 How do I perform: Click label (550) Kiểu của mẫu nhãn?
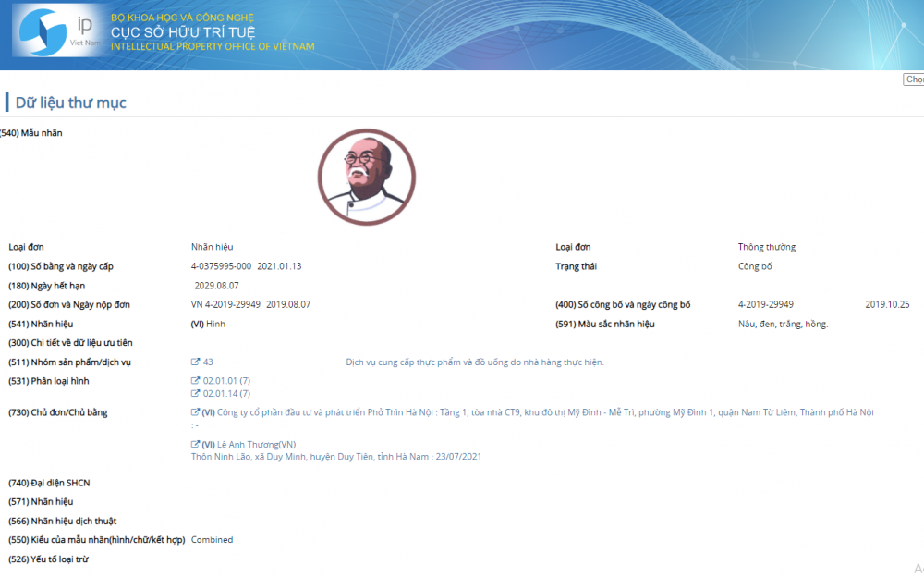(x=97, y=539)
